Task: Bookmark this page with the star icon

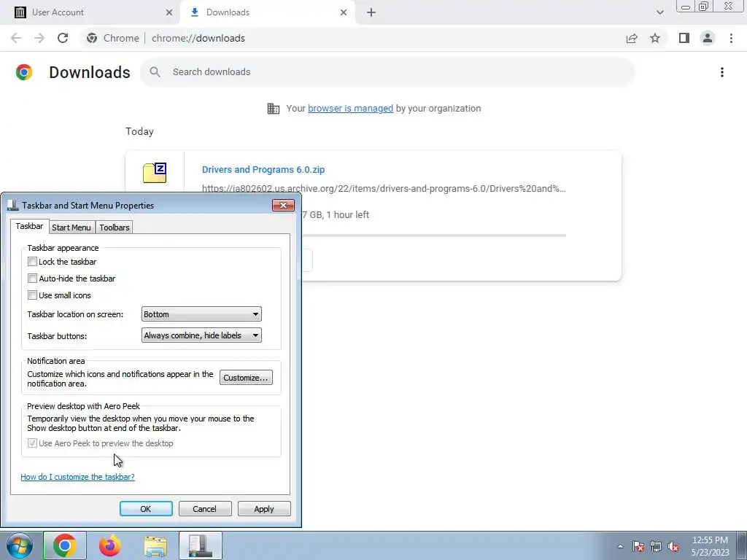Action: 655,38
